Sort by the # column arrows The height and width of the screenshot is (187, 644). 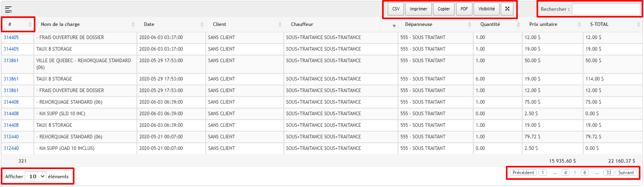point(30,24)
